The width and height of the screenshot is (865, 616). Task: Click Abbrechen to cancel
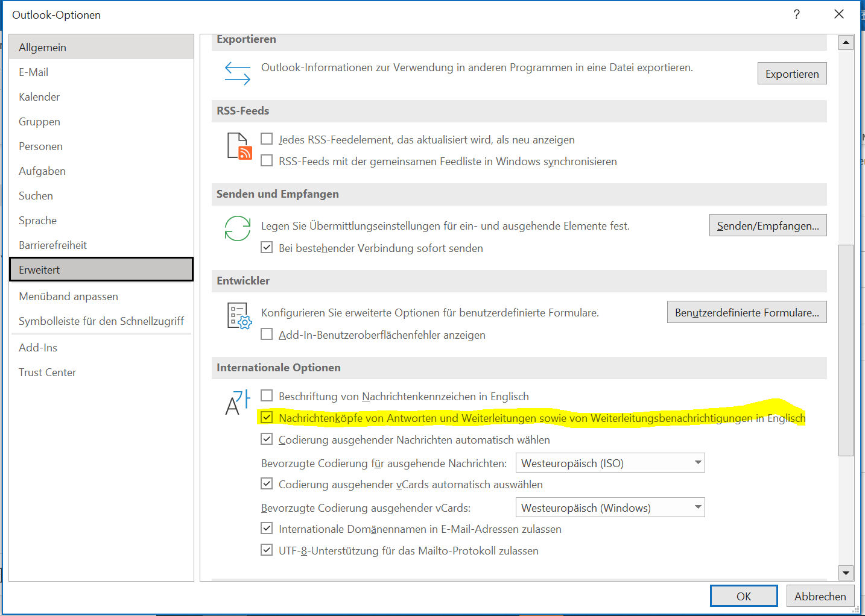click(x=820, y=596)
